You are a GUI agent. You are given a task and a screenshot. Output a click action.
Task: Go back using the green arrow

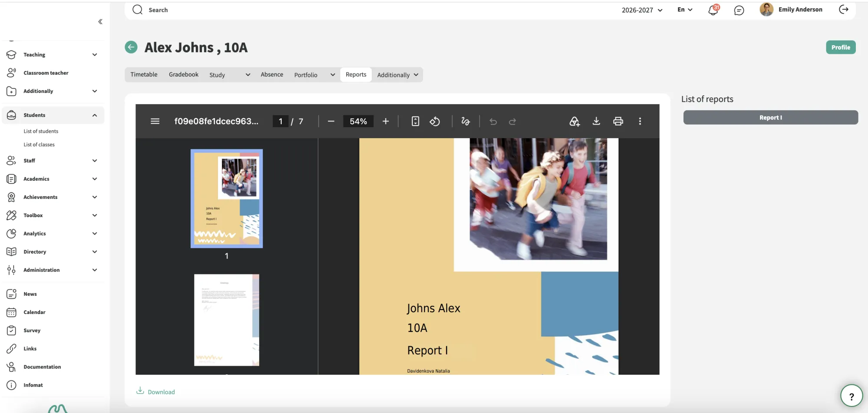coord(131,47)
